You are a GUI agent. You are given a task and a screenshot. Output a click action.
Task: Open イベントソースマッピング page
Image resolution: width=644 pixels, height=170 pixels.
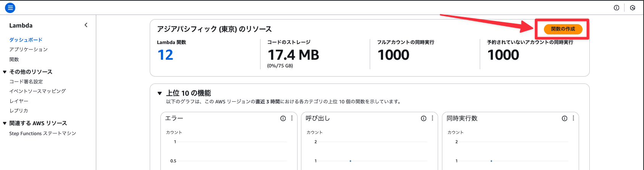point(37,91)
